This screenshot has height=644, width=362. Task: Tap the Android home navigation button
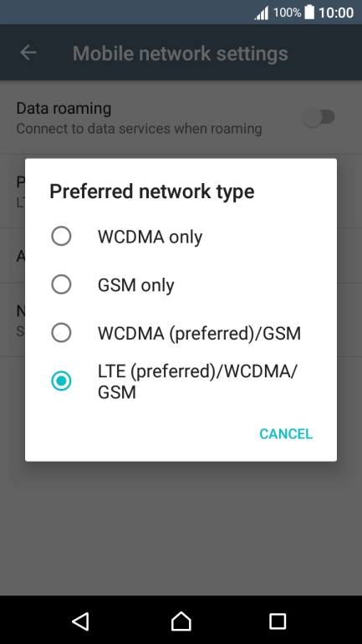coord(181,621)
